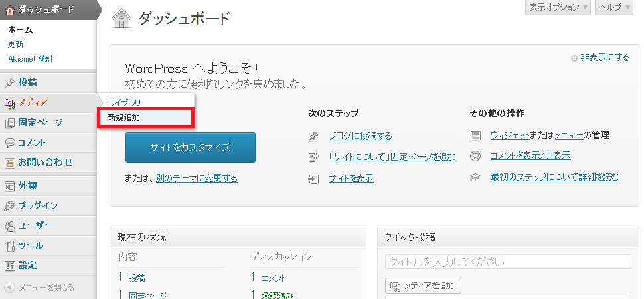
Task: Click the Settings icon next to 設定
Action: (x=9, y=266)
